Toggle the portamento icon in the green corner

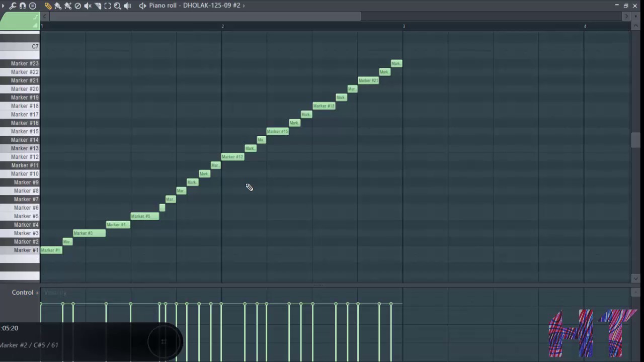35,25
